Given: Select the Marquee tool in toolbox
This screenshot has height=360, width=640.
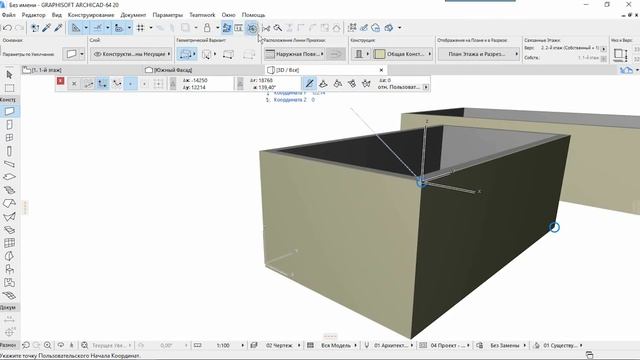Looking at the screenshot, I should [x=9, y=88].
